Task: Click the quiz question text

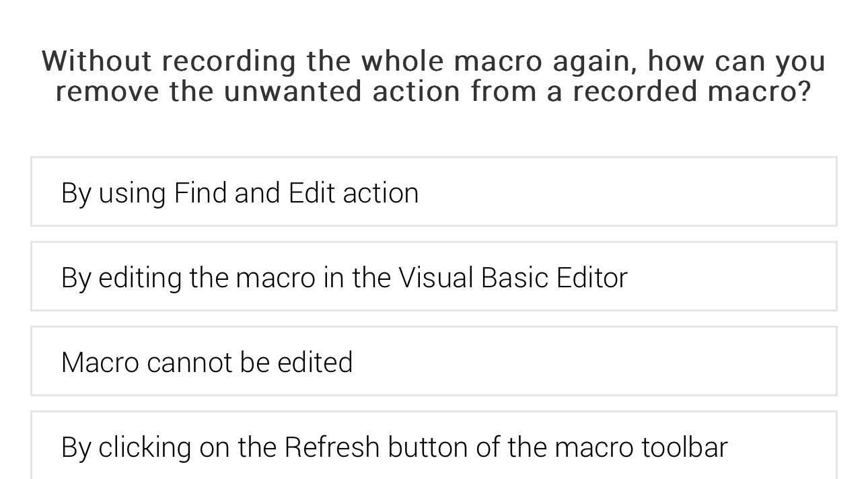Action: [x=433, y=75]
